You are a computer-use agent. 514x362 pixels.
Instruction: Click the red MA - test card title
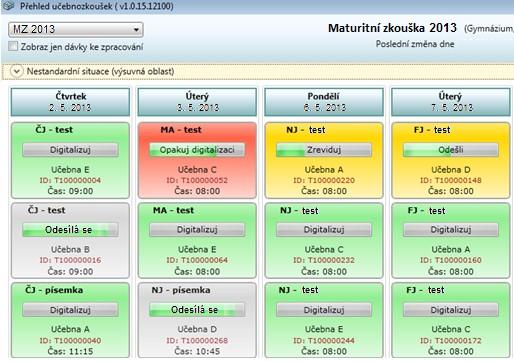point(181,130)
